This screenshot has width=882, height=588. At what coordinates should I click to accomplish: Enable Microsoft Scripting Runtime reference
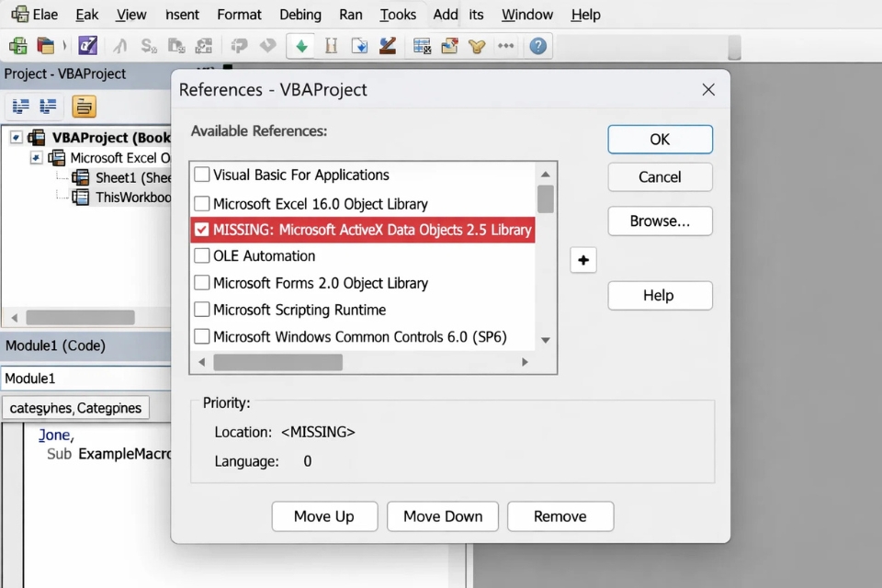coord(201,310)
